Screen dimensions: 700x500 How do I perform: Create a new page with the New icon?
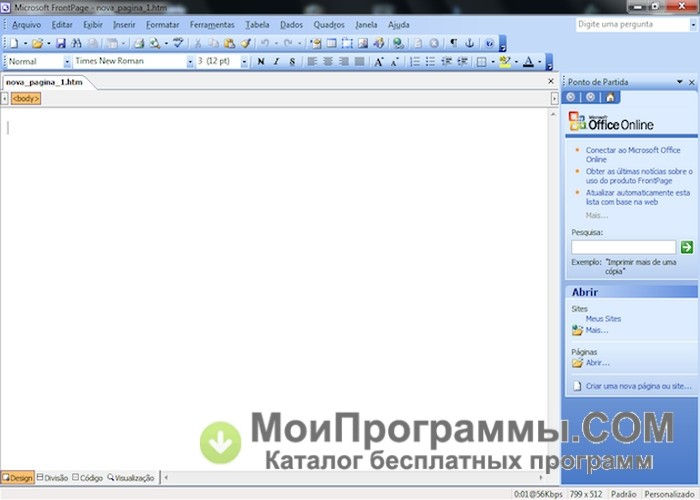[x=14, y=43]
